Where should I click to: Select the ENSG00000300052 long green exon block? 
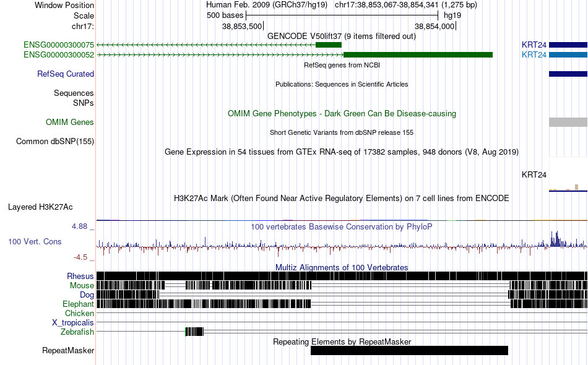tap(418, 54)
